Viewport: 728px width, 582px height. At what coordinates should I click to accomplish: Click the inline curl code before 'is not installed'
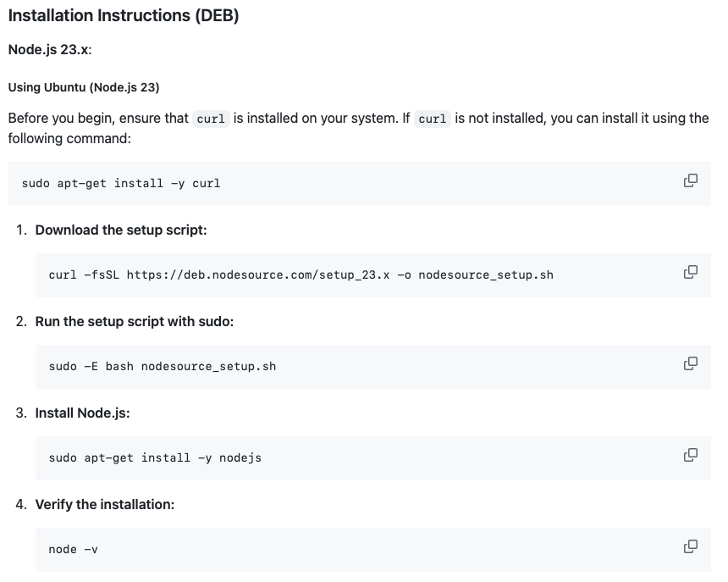[433, 119]
